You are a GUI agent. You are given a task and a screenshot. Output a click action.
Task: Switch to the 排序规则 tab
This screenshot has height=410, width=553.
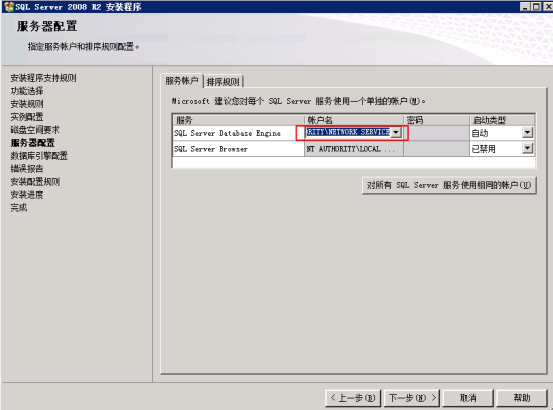[x=223, y=82]
